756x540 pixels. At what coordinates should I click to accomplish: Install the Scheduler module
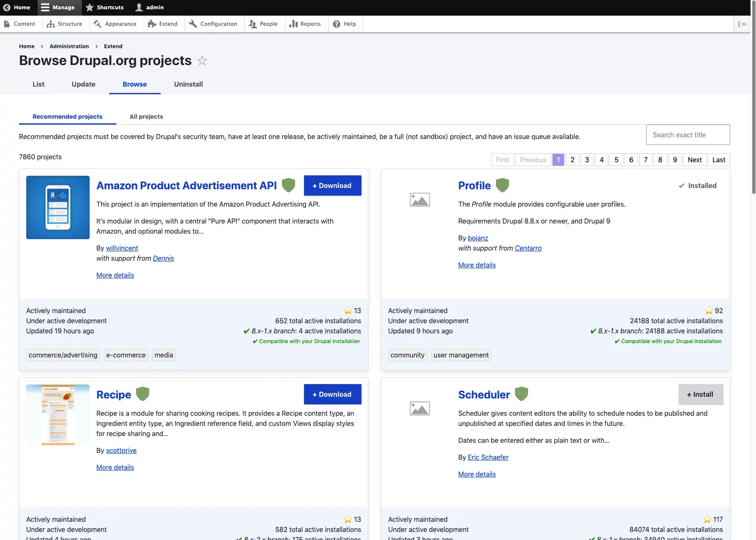(x=701, y=394)
